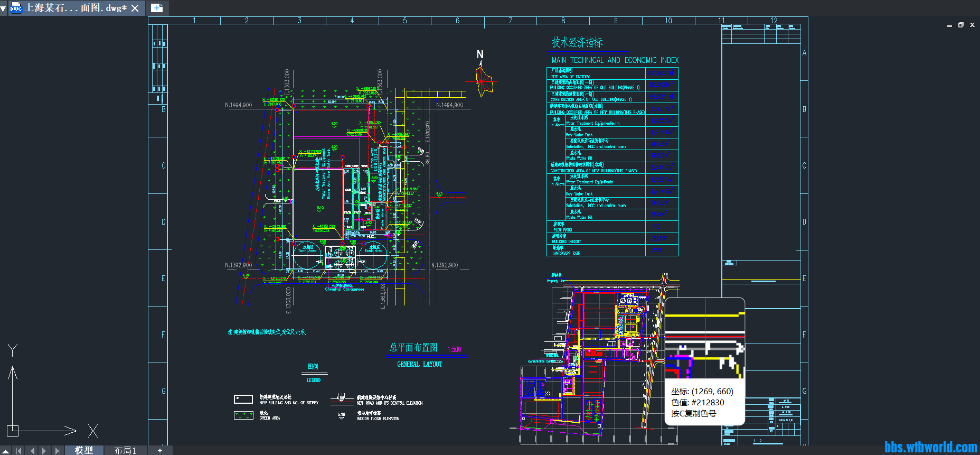Click the magnified color picker preview

tap(704, 338)
